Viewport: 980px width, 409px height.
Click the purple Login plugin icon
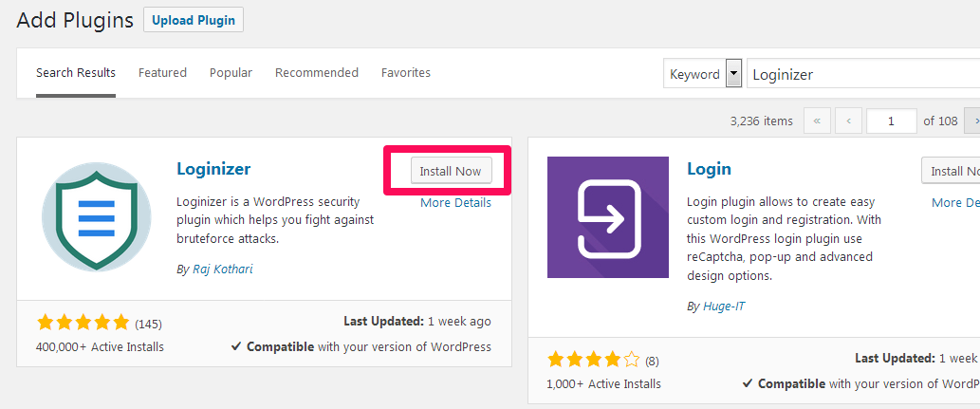(x=608, y=217)
